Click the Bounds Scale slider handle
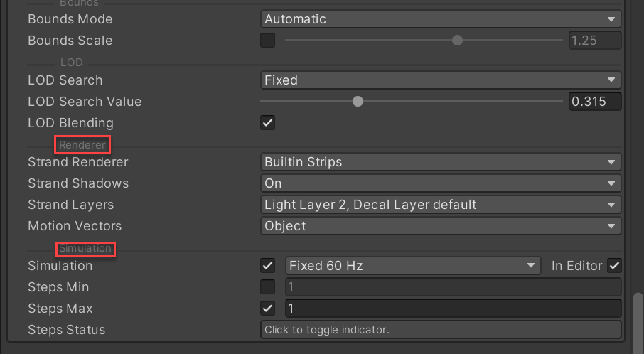 click(458, 41)
